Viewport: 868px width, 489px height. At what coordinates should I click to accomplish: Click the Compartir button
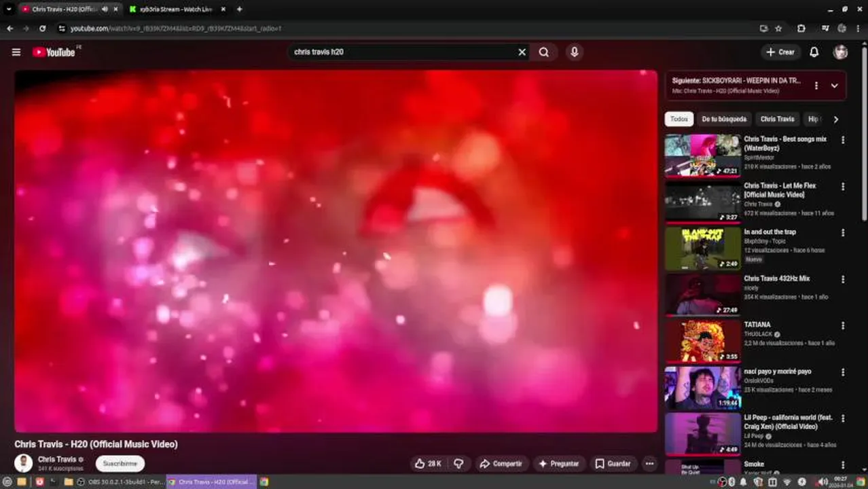[501, 464]
